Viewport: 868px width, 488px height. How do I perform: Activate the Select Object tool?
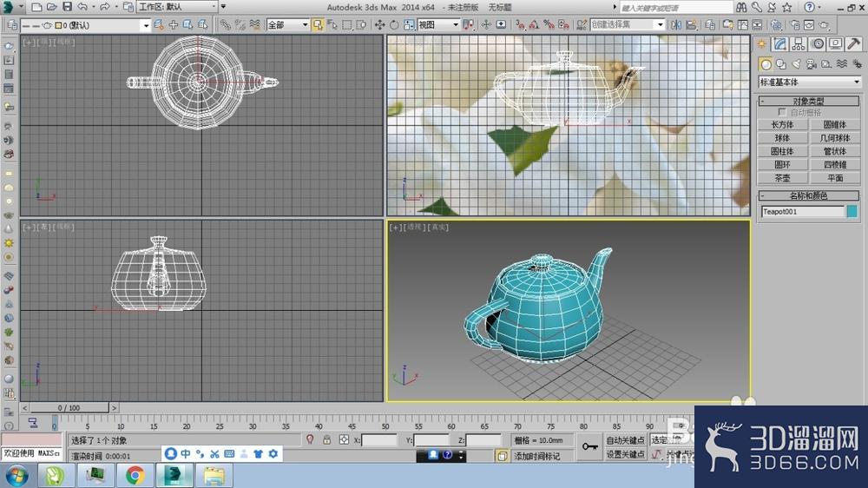(x=318, y=25)
